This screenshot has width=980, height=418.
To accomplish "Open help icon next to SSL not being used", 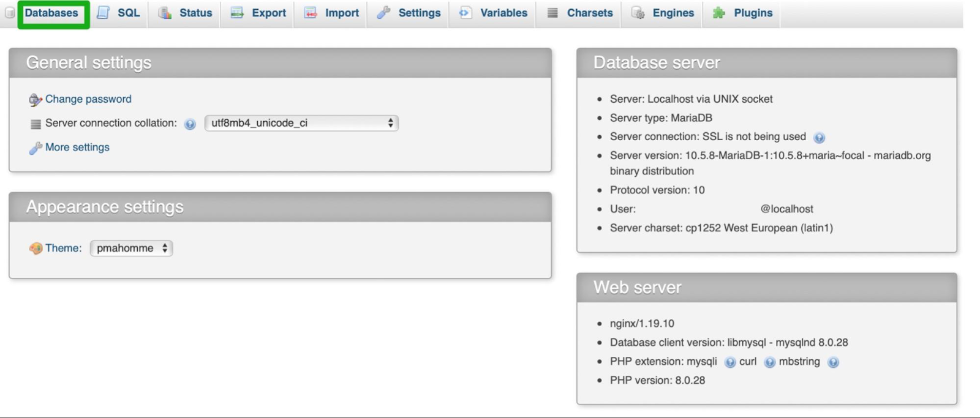I will pos(820,138).
